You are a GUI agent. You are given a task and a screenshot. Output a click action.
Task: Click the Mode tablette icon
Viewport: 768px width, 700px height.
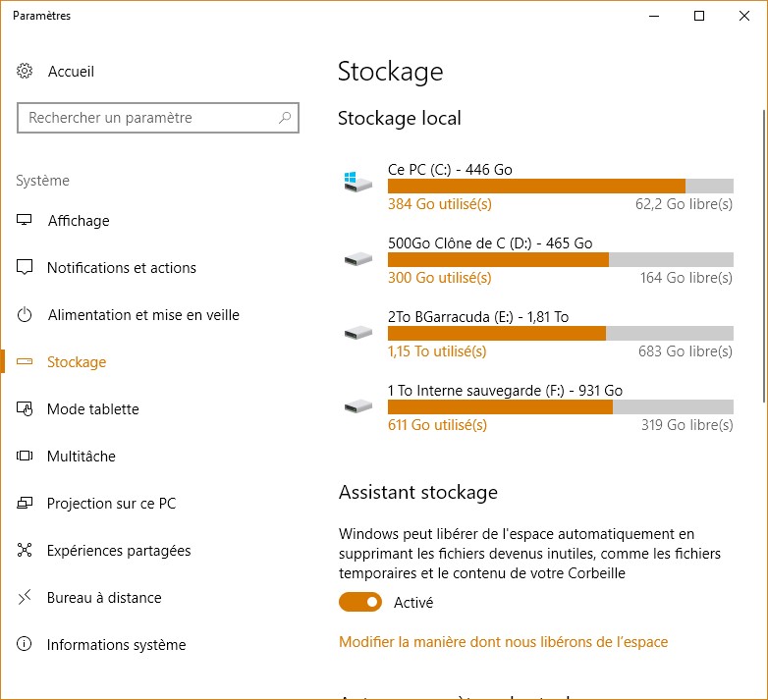click(x=26, y=409)
